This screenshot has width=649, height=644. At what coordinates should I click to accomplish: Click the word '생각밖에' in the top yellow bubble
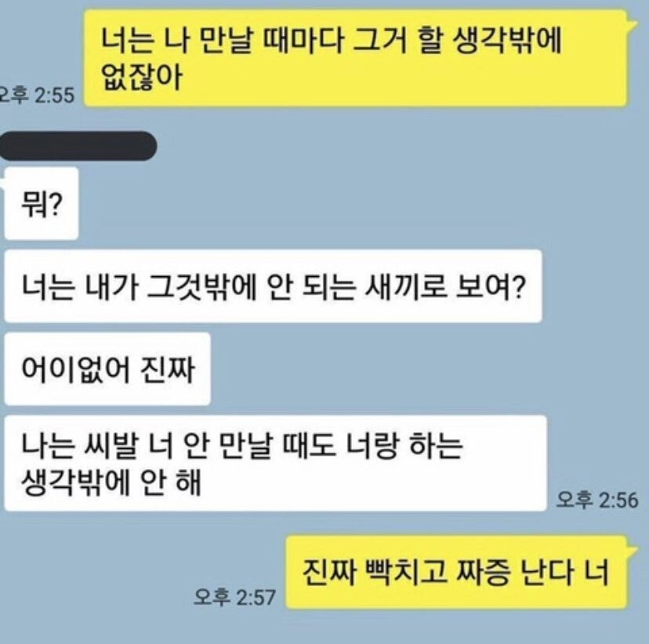click(x=507, y=41)
